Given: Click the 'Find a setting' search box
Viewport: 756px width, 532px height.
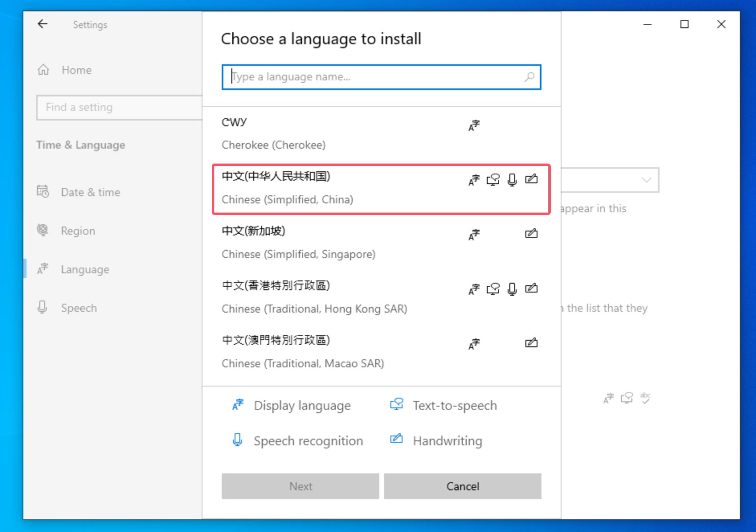Looking at the screenshot, I should point(119,107).
